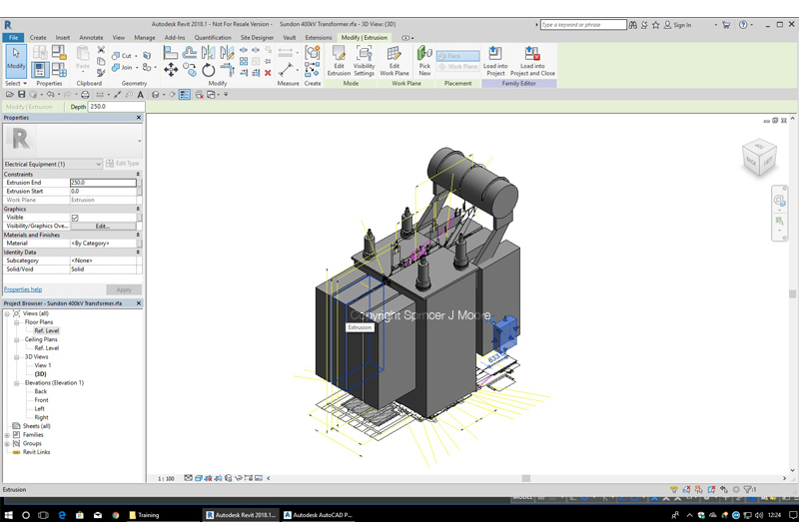The width and height of the screenshot is (799, 532).
Task: Expand the Groups node in Project Browser
Action: [x=8, y=444]
